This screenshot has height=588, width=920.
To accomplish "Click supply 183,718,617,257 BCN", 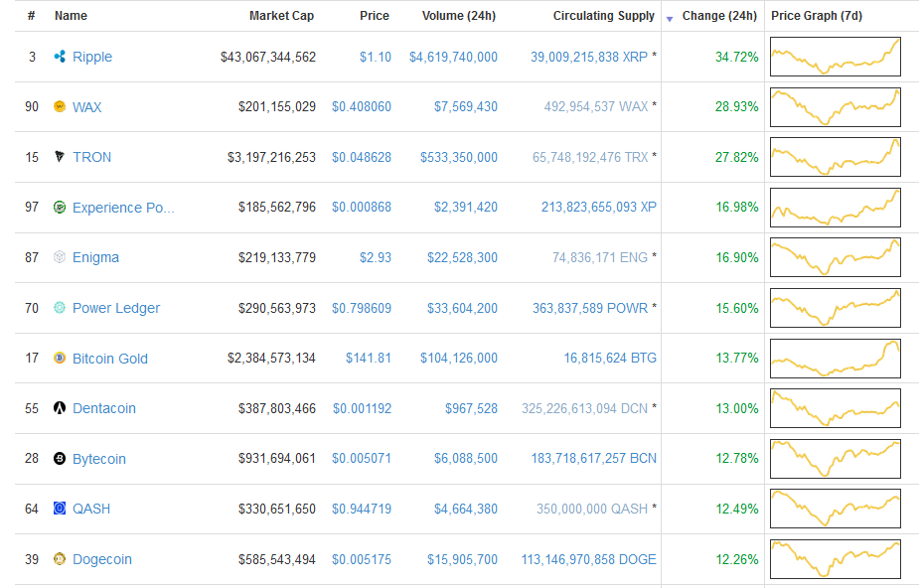I will [594, 458].
